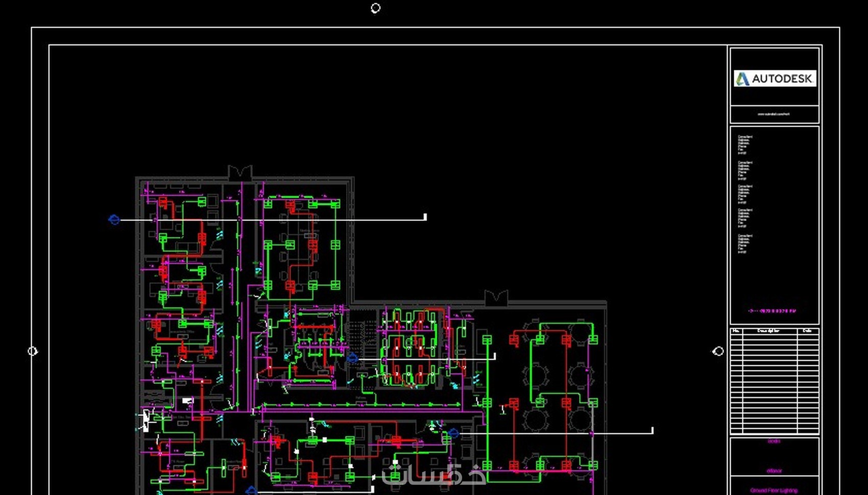Click the Date column header in the revision schedule
This screenshot has height=495, width=868.
[807, 331]
